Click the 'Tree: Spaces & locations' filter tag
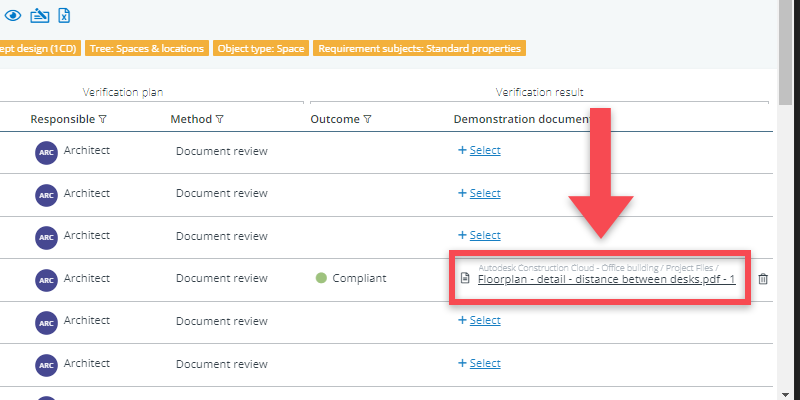 pos(147,48)
